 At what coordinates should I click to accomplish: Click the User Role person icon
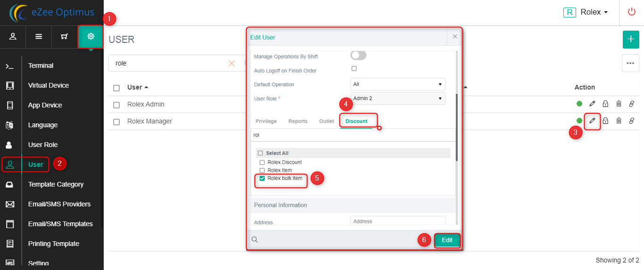(x=9, y=145)
